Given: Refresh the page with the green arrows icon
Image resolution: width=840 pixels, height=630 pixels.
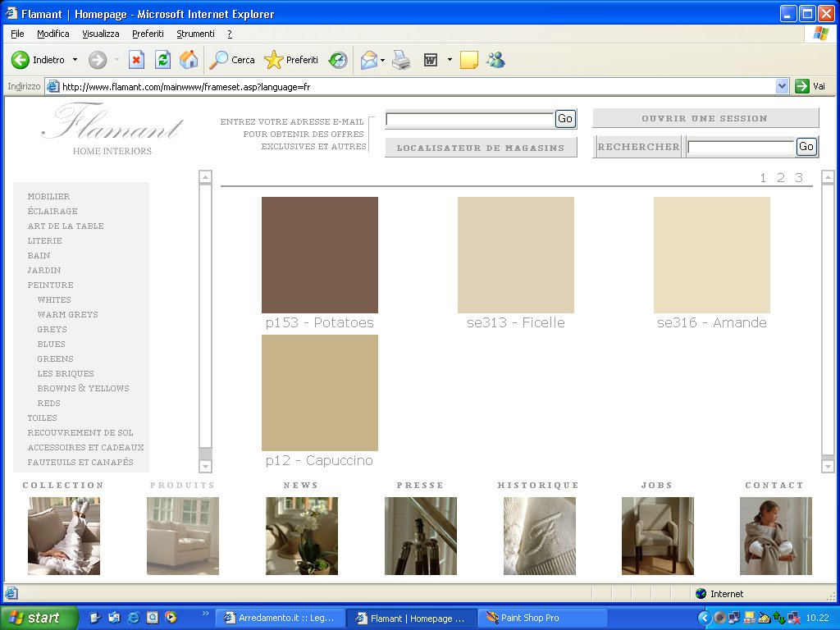Looking at the screenshot, I should click(163, 60).
